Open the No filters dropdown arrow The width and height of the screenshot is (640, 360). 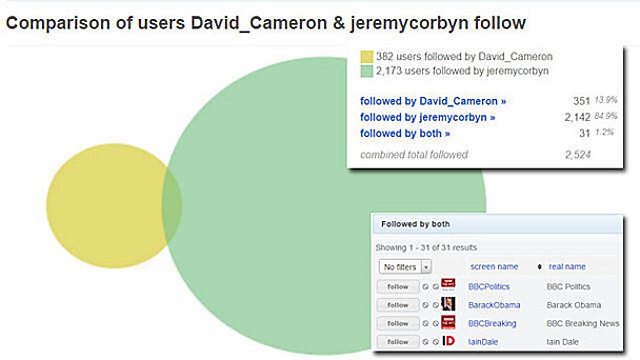pos(426,267)
